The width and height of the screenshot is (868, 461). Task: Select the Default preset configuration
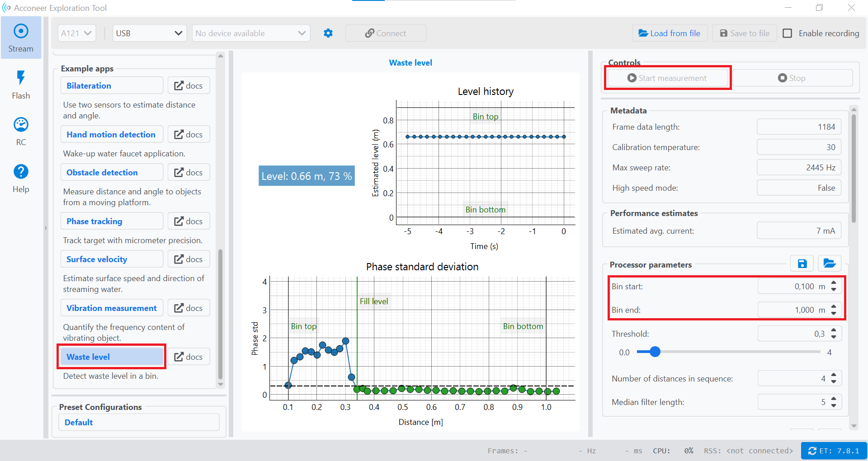coord(139,422)
